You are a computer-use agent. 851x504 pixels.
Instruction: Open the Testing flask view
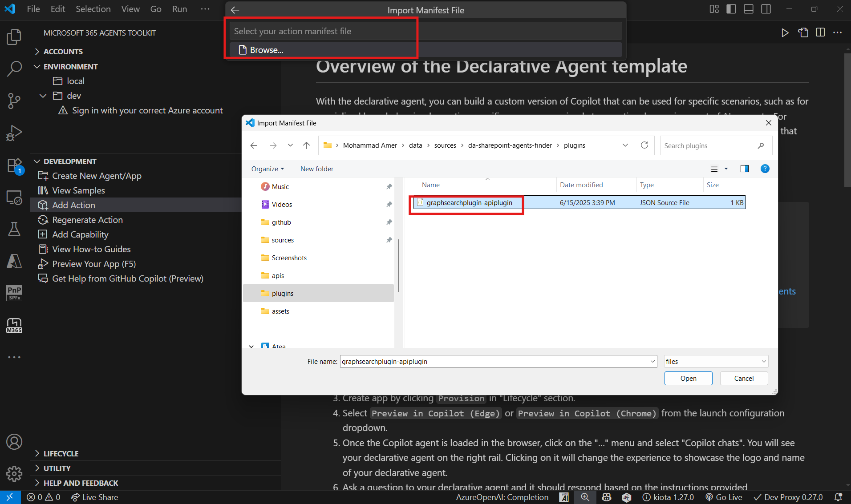[x=14, y=229]
